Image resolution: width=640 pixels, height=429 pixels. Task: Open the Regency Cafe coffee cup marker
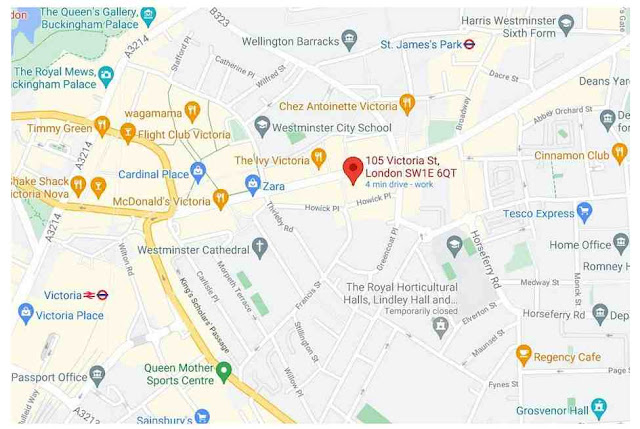[x=523, y=355]
